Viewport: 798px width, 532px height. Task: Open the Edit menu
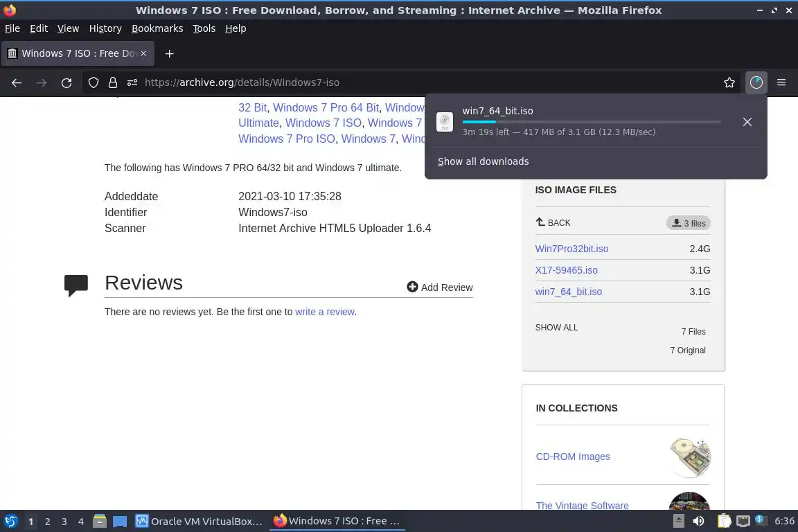(39, 28)
